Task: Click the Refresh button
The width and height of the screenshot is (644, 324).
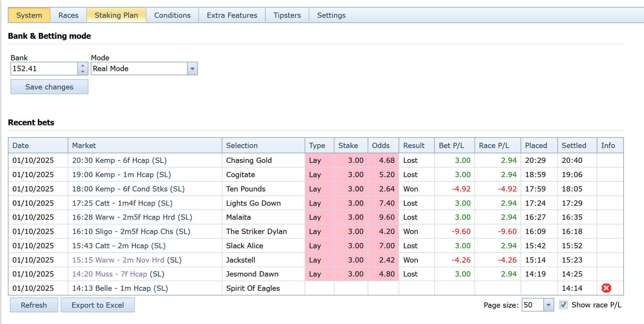Action: point(34,305)
